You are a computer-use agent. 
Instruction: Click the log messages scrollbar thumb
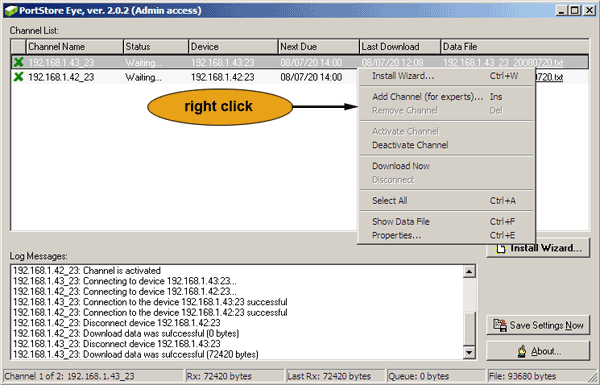pyautogui.click(x=469, y=329)
